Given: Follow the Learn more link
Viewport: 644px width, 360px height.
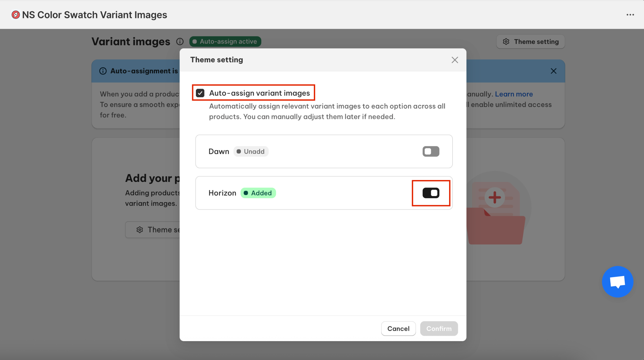Looking at the screenshot, I should point(514,94).
